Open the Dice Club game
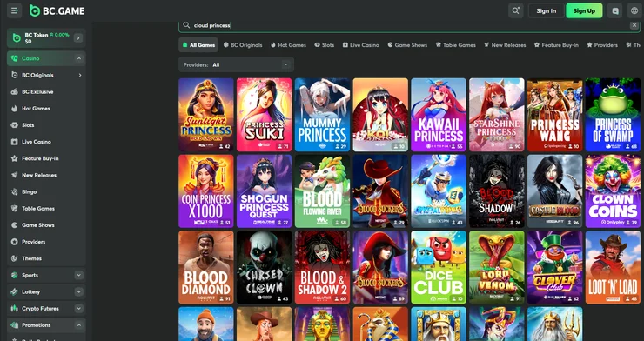The width and height of the screenshot is (644, 341). (439, 267)
